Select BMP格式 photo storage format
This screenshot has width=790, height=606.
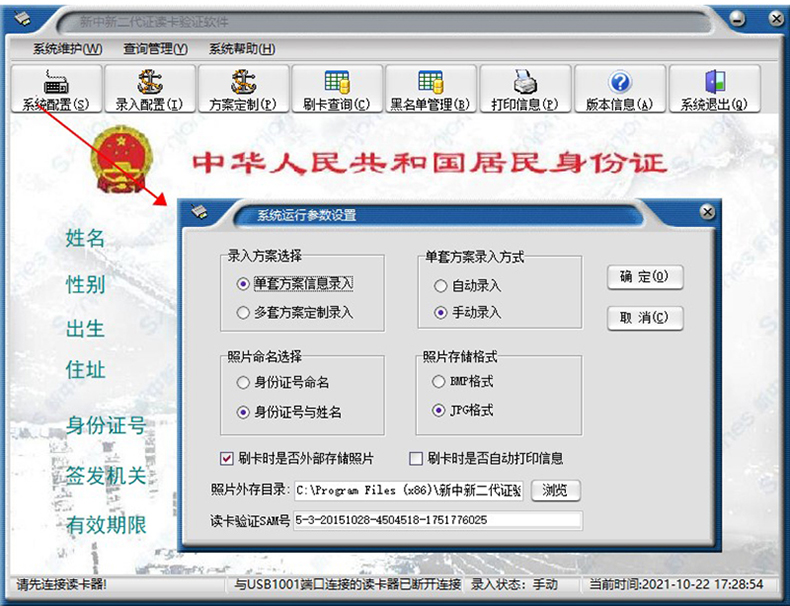click(439, 382)
